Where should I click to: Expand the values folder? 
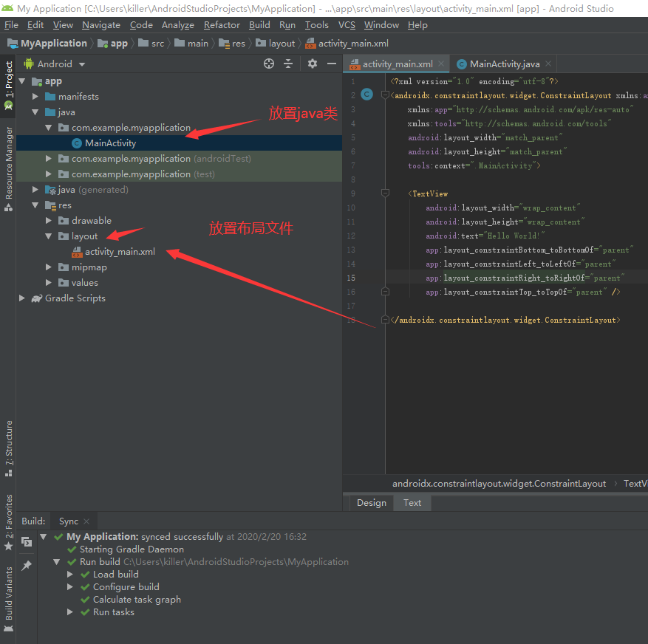49,283
